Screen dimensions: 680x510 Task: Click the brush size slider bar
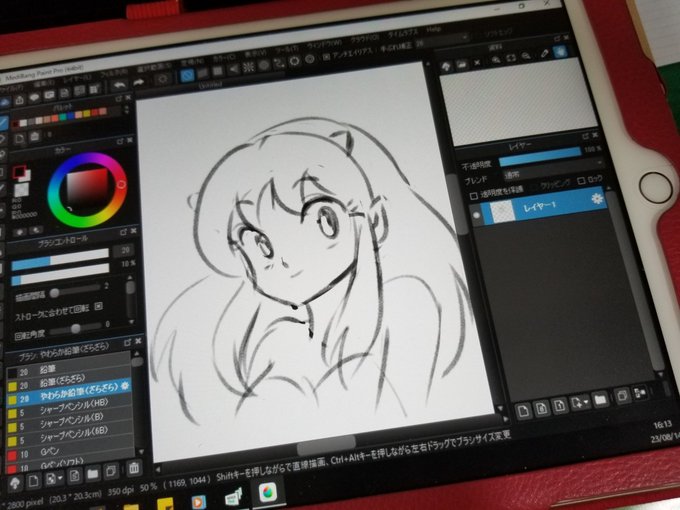point(60,259)
